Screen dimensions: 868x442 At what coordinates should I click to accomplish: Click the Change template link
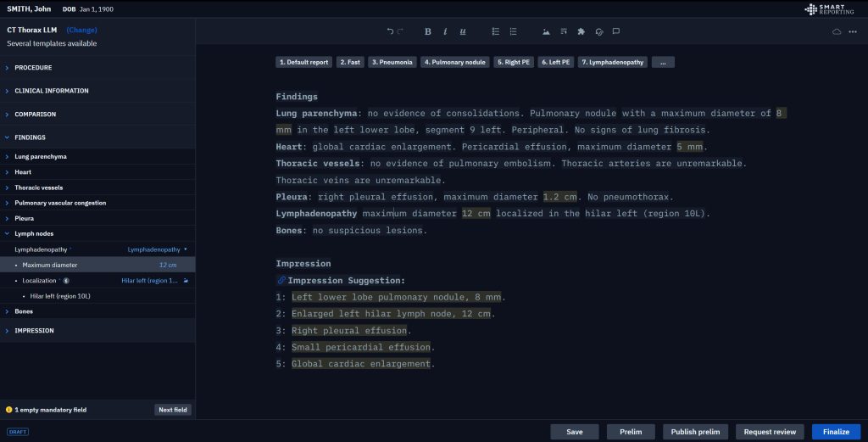point(82,30)
